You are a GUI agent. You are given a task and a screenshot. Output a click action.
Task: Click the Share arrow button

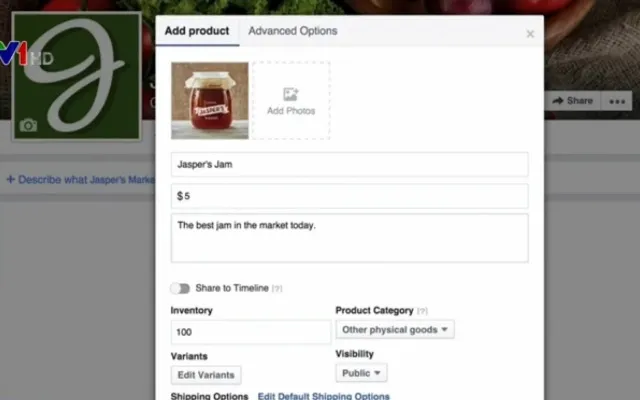(x=573, y=101)
